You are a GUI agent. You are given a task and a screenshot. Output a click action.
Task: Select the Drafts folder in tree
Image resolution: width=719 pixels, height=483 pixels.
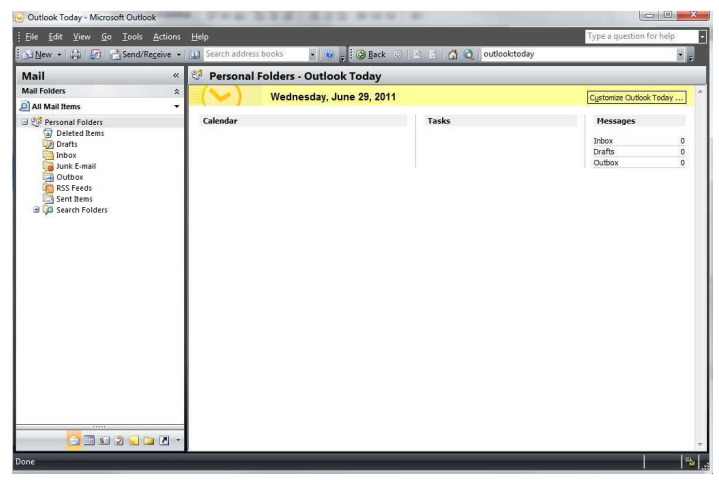[66, 144]
